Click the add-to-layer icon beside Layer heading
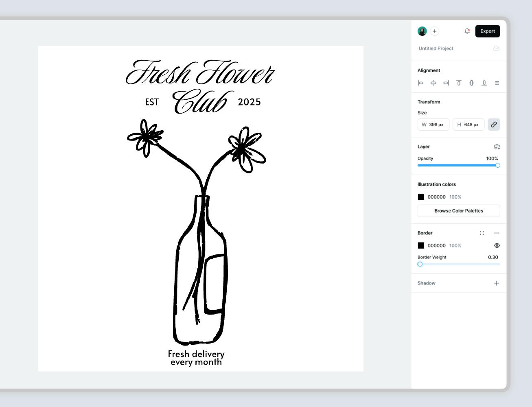Image resolution: width=532 pixels, height=407 pixels. point(497,147)
